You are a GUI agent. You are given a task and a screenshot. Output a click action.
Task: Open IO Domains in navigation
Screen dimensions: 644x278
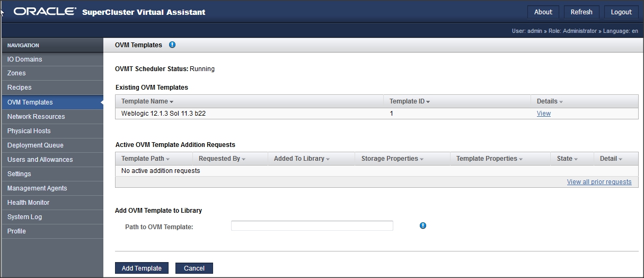(x=52, y=59)
